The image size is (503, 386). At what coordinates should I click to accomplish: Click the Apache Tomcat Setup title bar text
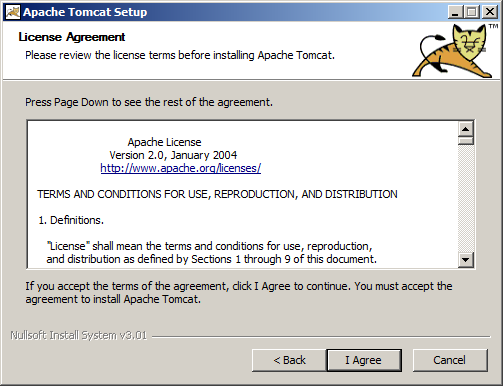85,12
